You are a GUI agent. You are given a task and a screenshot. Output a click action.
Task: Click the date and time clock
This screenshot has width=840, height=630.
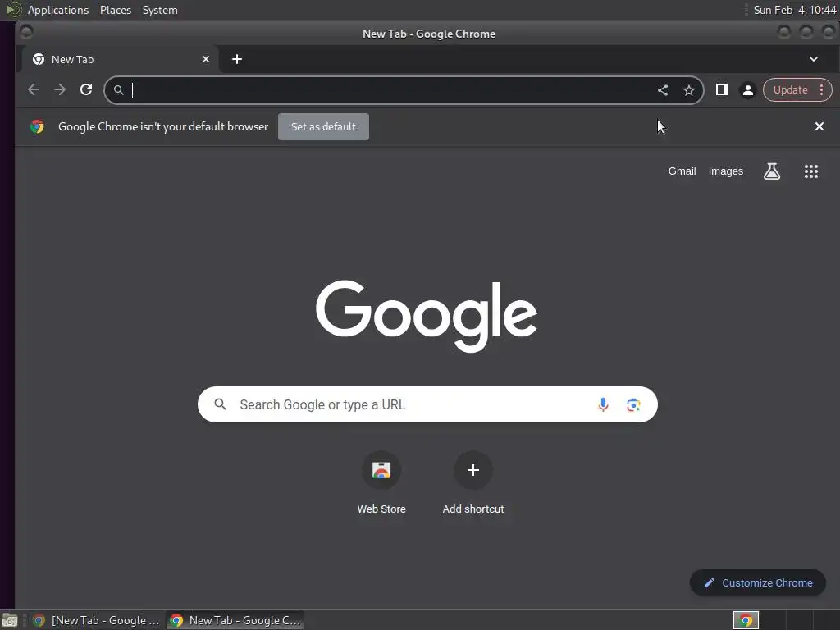[x=794, y=10]
